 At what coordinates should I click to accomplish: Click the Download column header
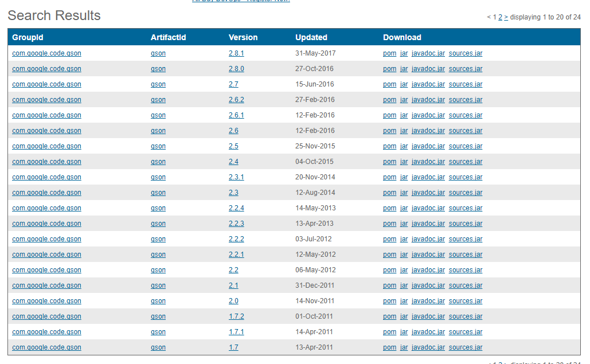(402, 37)
